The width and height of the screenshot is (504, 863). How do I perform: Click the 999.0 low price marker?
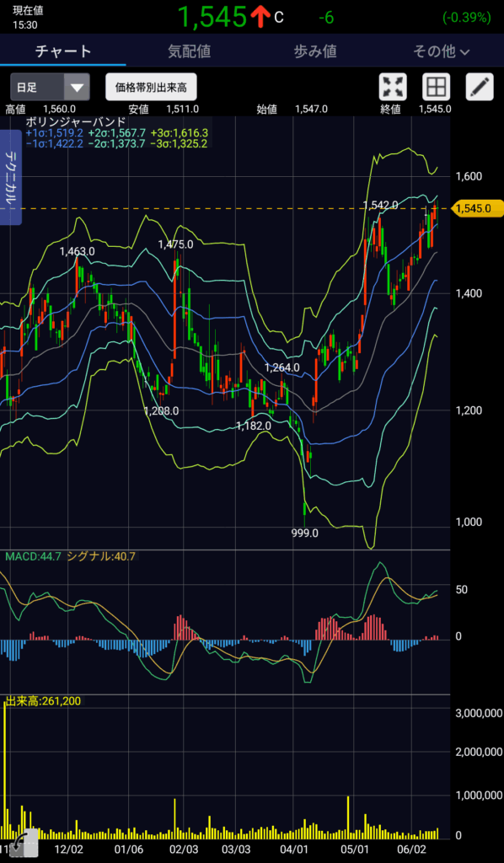coord(305,533)
